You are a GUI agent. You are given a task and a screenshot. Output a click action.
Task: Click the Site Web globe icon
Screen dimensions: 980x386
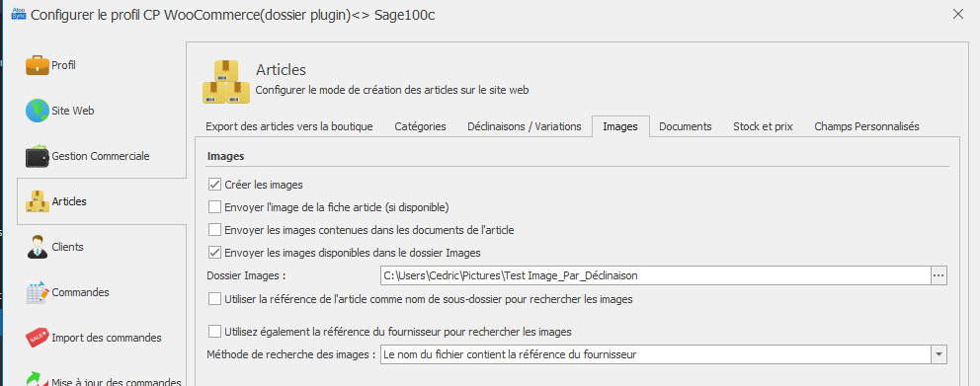tap(38, 111)
